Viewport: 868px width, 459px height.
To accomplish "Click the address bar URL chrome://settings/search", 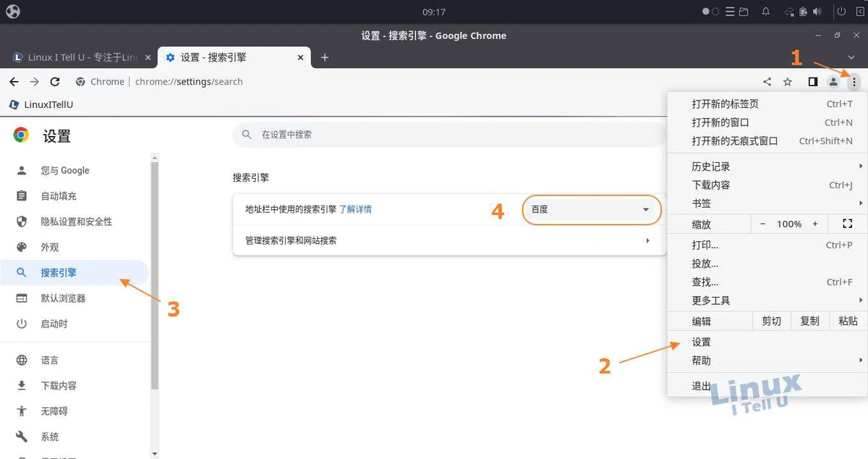I will click(189, 82).
